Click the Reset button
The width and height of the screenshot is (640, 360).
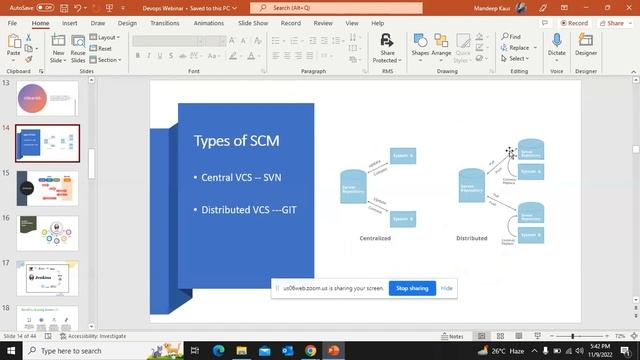pos(101,48)
